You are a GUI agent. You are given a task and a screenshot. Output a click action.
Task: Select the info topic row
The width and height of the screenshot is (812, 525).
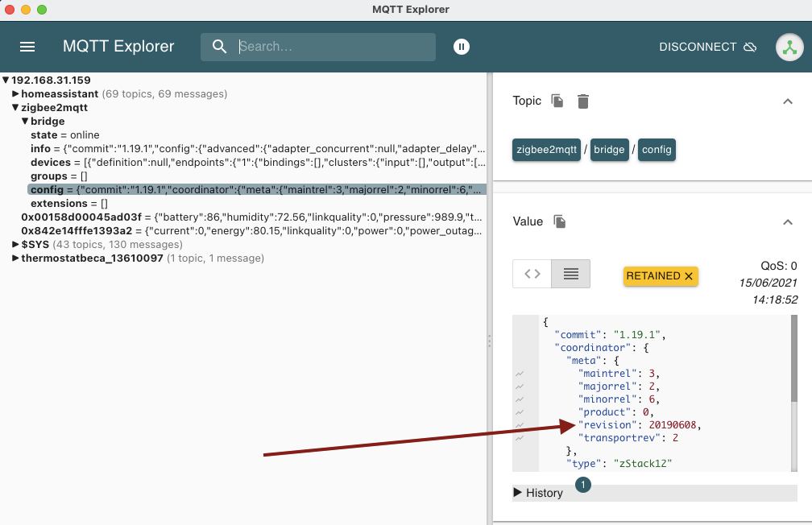coord(258,149)
